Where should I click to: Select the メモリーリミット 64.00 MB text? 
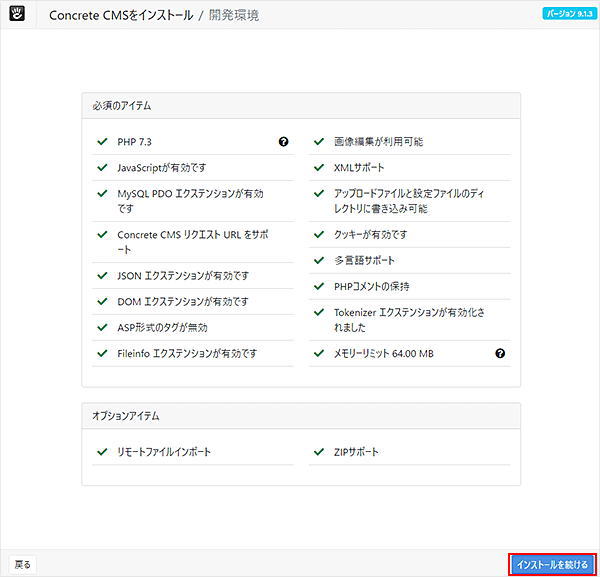[384, 353]
